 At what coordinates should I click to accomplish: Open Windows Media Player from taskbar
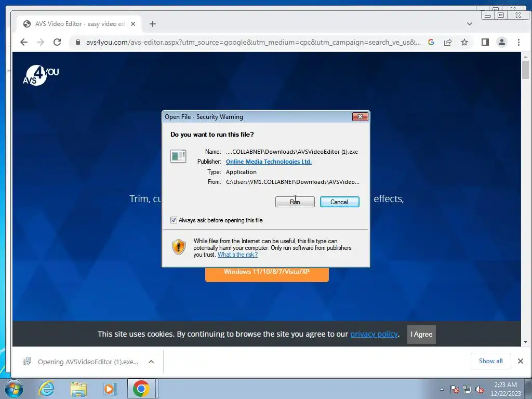[110, 389]
